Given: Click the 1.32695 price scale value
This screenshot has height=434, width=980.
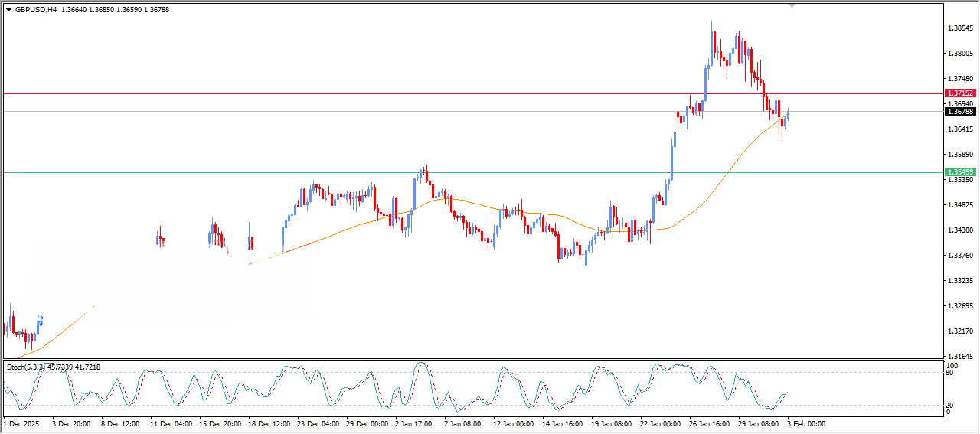Looking at the screenshot, I should 960,306.
